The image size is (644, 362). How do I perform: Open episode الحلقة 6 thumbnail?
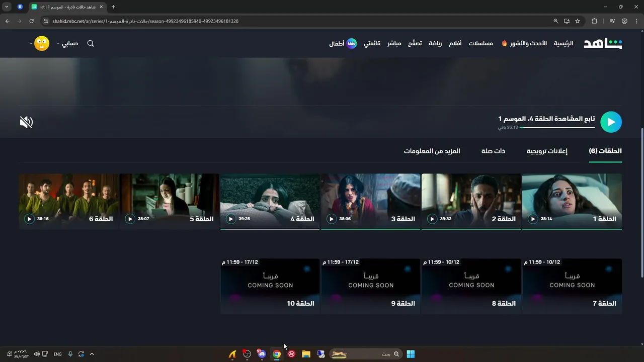(x=69, y=201)
